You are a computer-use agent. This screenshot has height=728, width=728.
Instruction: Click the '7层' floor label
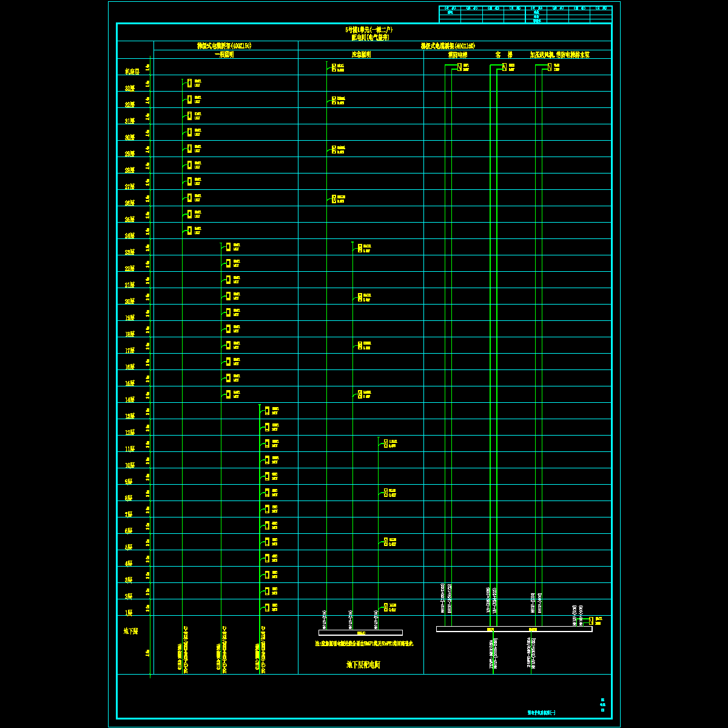click(x=129, y=514)
